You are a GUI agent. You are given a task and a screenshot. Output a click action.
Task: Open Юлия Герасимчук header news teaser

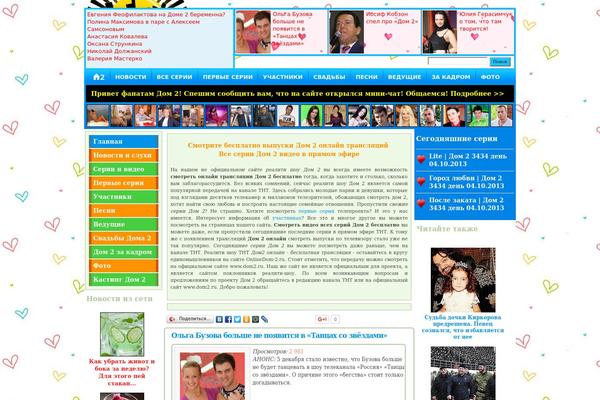point(485,21)
